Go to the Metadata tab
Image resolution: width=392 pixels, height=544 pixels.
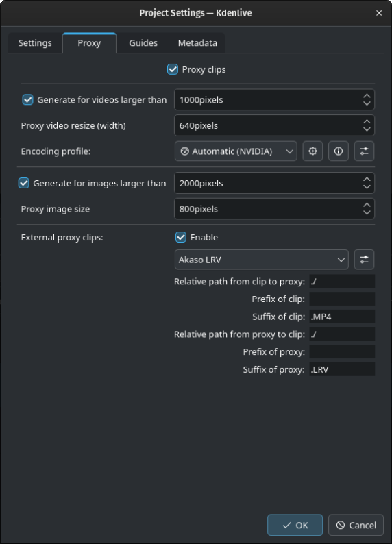tap(197, 43)
